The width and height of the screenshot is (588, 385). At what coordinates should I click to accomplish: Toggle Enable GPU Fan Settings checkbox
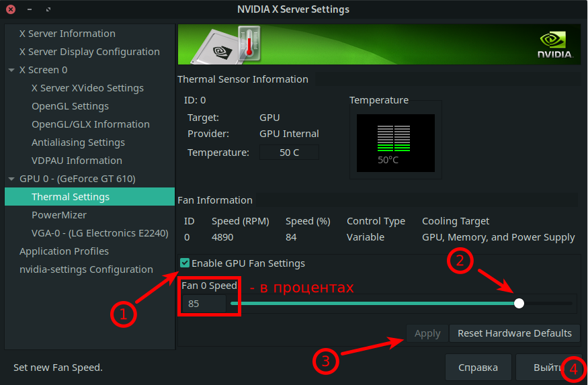[185, 263]
